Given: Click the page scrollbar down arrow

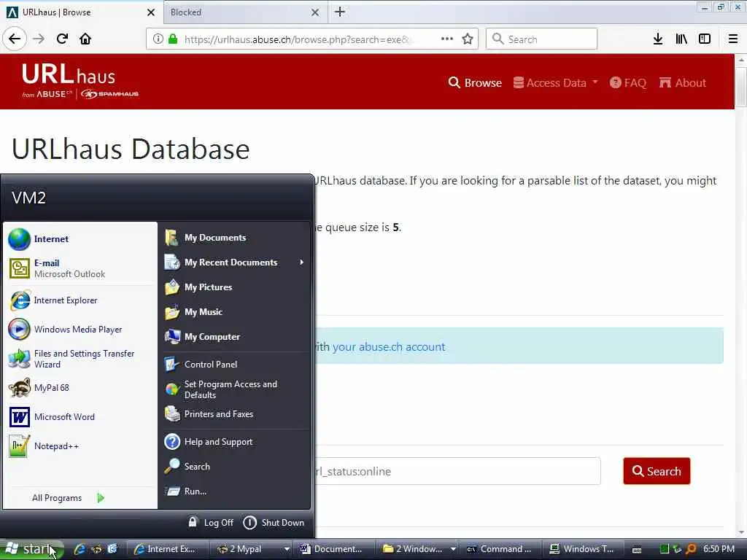Looking at the screenshot, I should click(x=741, y=532).
